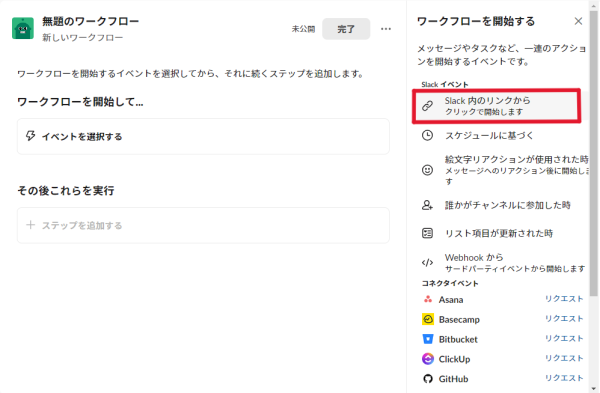Click the 完了 button
This screenshot has width=600, height=393.
[x=346, y=29]
